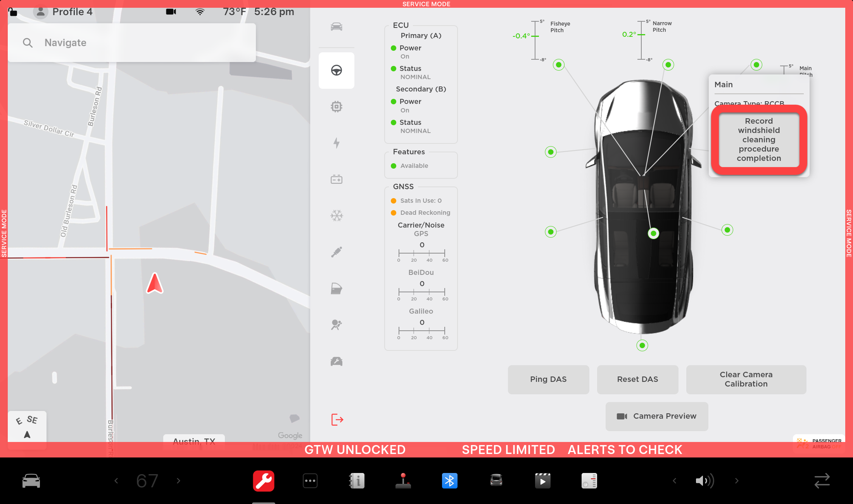The width and height of the screenshot is (853, 504).
Task: Open the chip processor sidebar icon
Action: [336, 107]
